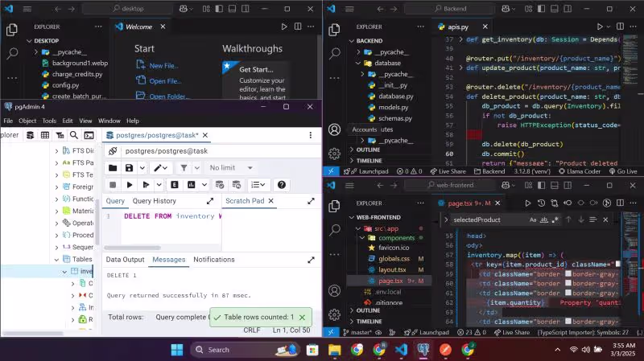The width and height of the screenshot is (644, 361).
Task: Click the Filtered Rows icon in Object Explorer
Action: [60, 135]
